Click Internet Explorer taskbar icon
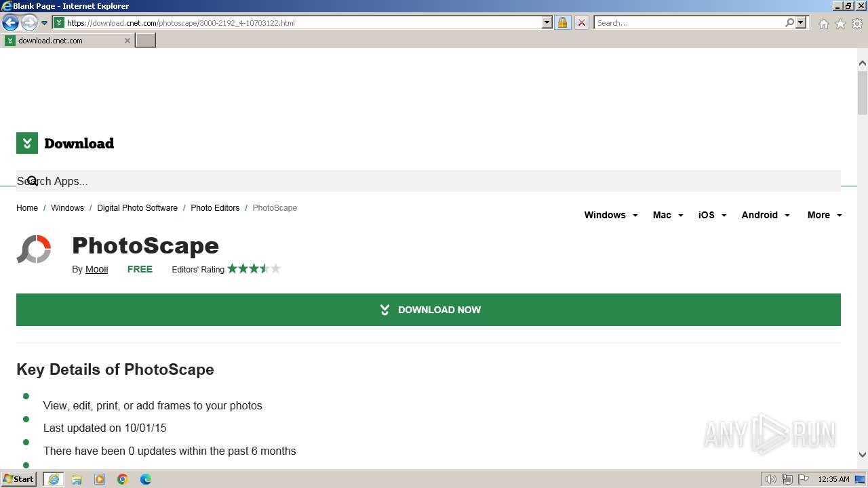Screen dimensions: 868x488 54,479
